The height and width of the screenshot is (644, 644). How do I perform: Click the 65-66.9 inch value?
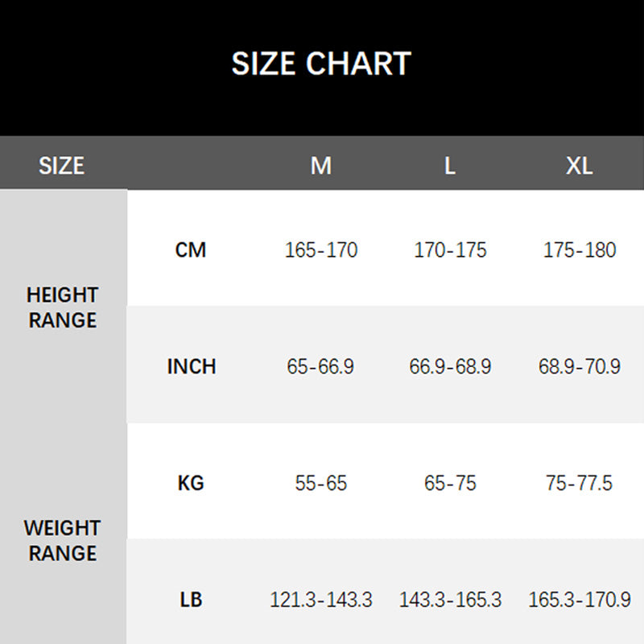pos(320,367)
